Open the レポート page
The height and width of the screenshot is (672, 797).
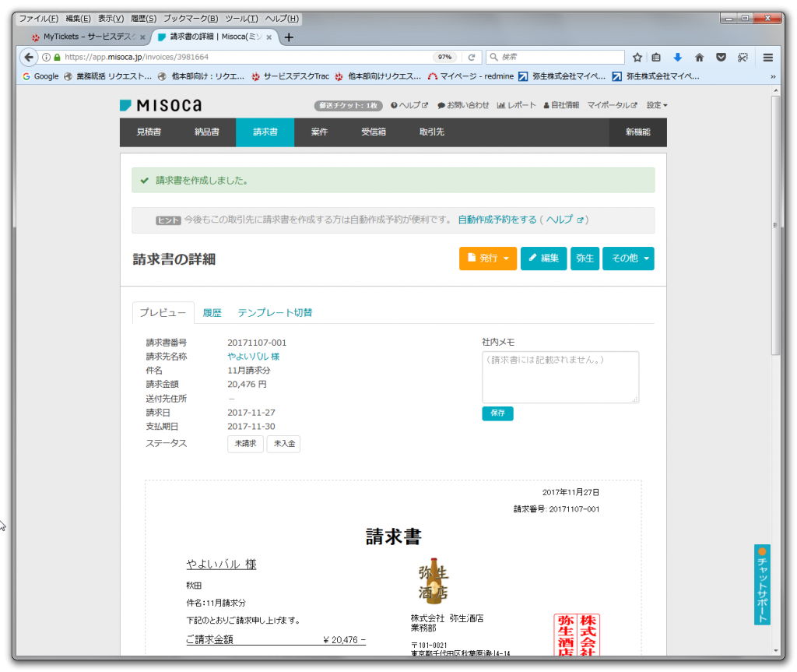(x=517, y=105)
